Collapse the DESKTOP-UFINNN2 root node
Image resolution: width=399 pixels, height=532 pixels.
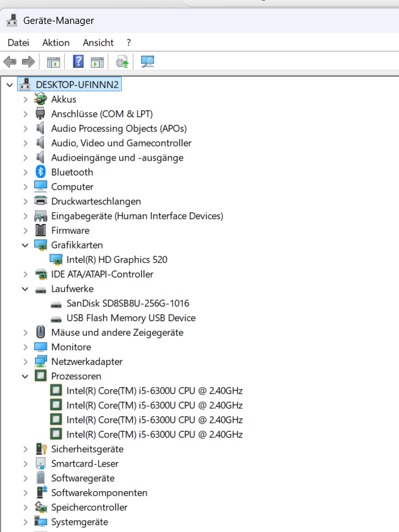click(10, 85)
